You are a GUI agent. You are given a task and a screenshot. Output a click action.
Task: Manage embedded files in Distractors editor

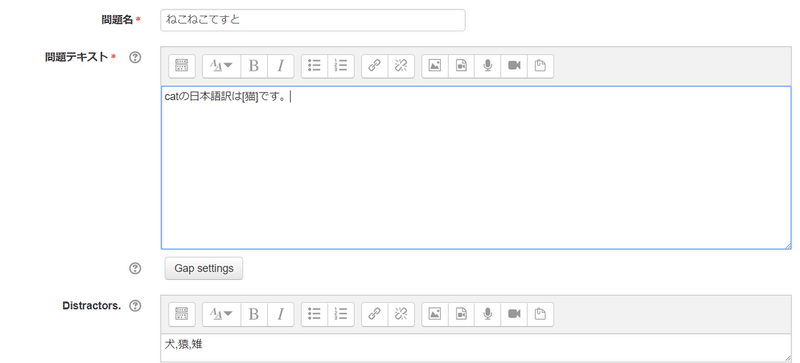tap(540, 314)
